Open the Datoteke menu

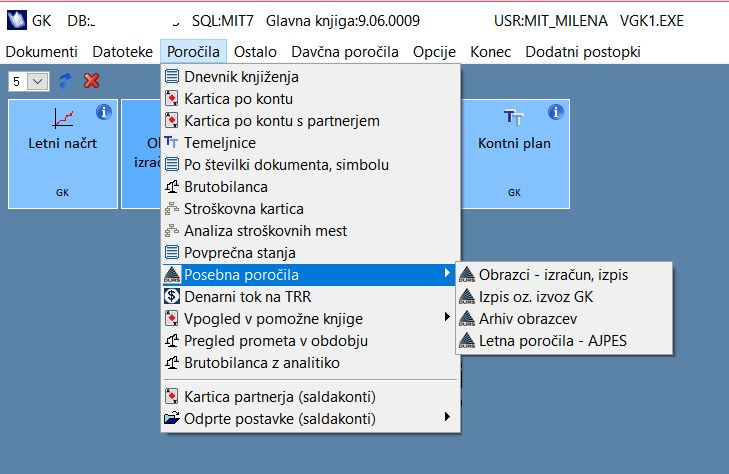[122, 52]
